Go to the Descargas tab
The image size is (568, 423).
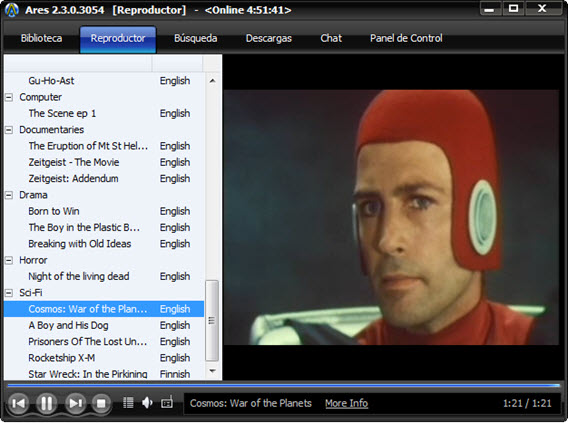269,38
